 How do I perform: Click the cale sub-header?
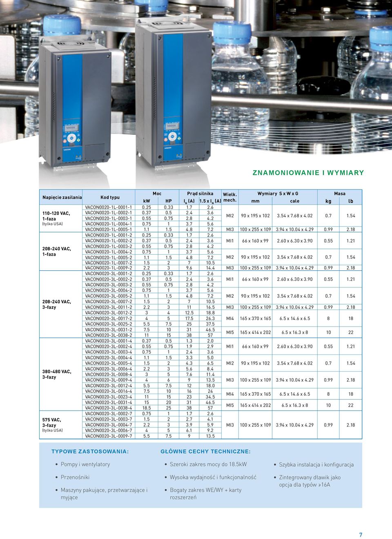(295, 201)
